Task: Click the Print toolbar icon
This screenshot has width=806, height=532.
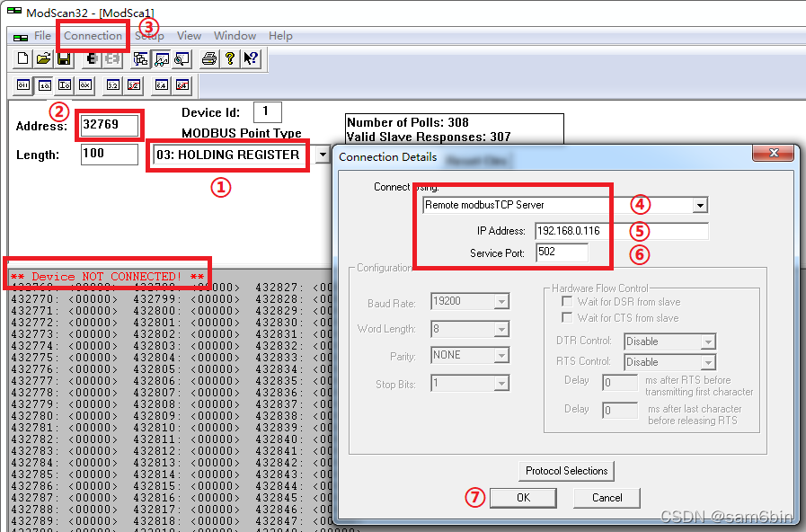Action: (209, 58)
